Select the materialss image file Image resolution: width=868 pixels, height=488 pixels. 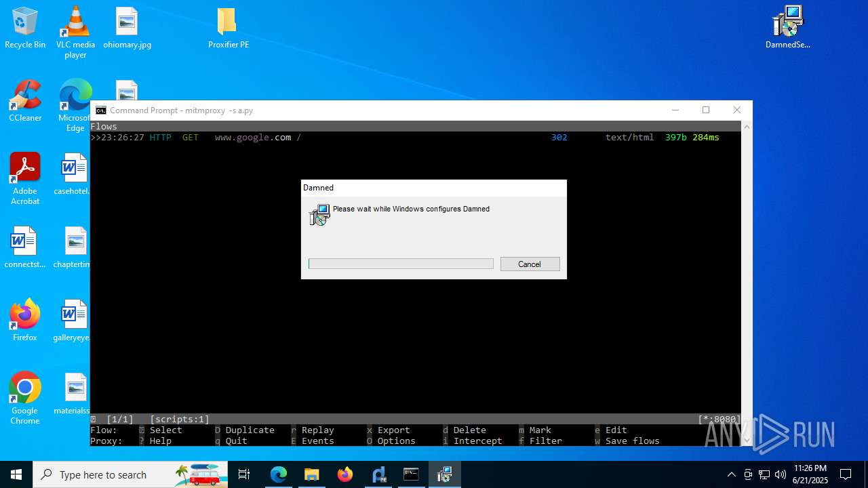tap(73, 394)
